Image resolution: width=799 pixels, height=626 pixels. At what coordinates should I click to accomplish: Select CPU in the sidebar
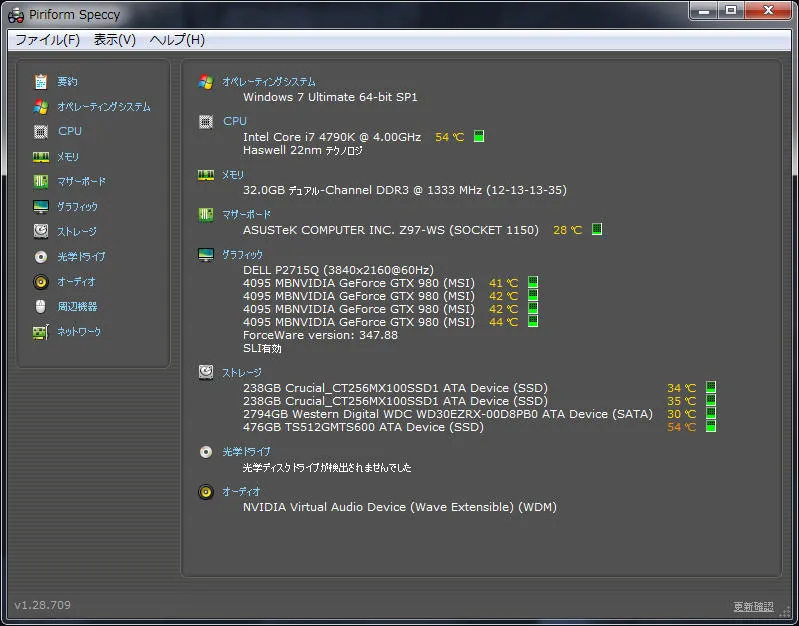click(x=69, y=131)
